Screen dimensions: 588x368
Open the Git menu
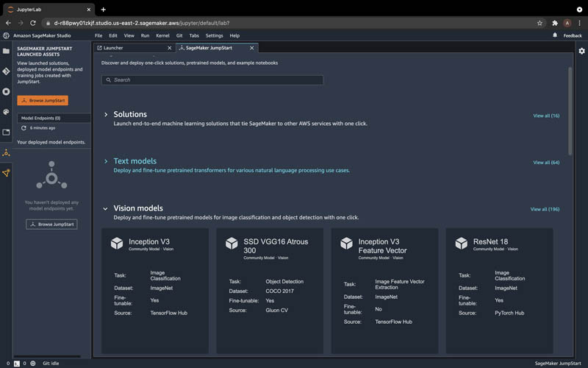pyautogui.click(x=179, y=35)
